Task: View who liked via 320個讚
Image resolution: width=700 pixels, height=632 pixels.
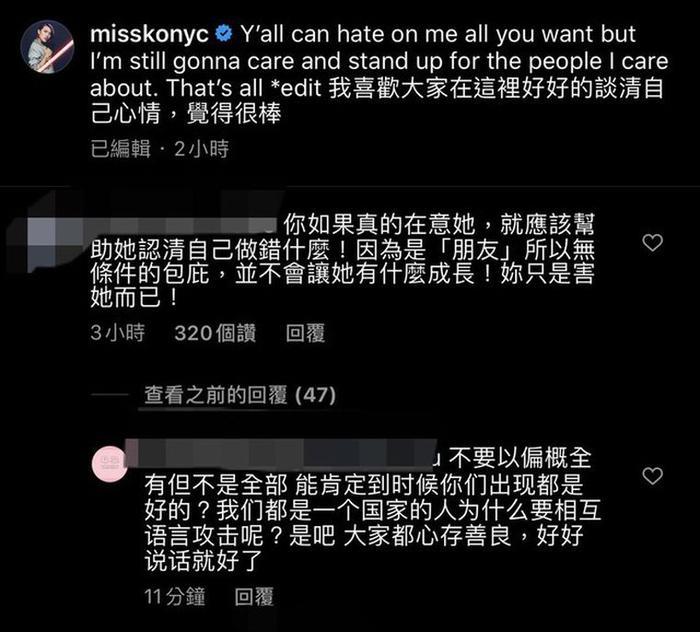Action: coord(215,333)
